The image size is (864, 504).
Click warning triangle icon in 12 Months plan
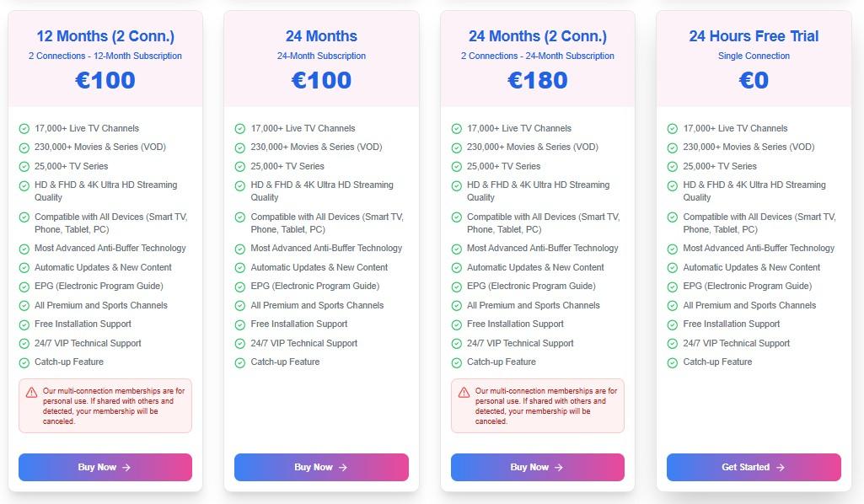click(x=31, y=392)
